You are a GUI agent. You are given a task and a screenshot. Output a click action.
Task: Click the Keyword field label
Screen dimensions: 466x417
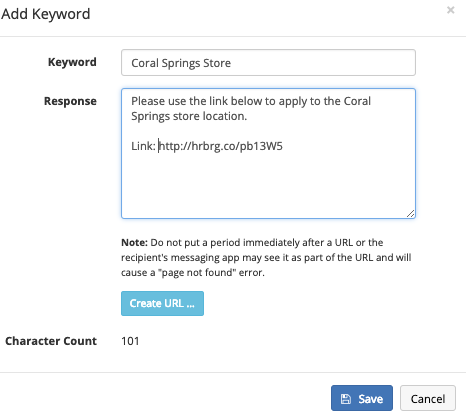click(72, 62)
